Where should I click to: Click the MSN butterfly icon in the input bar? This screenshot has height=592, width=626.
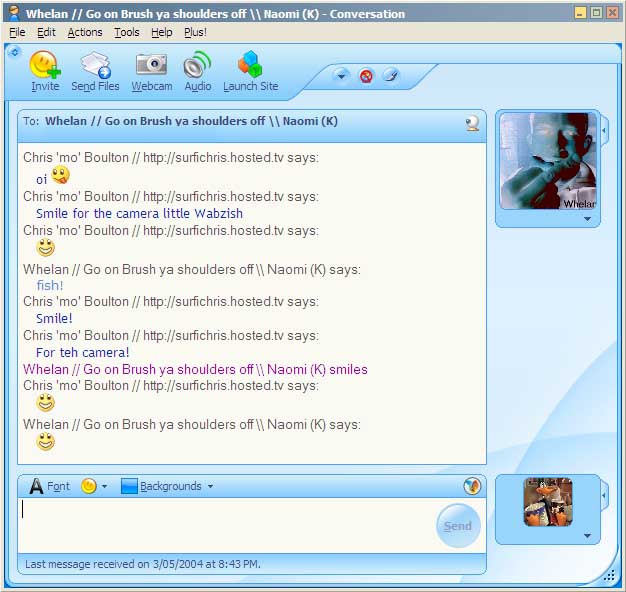pos(472,486)
